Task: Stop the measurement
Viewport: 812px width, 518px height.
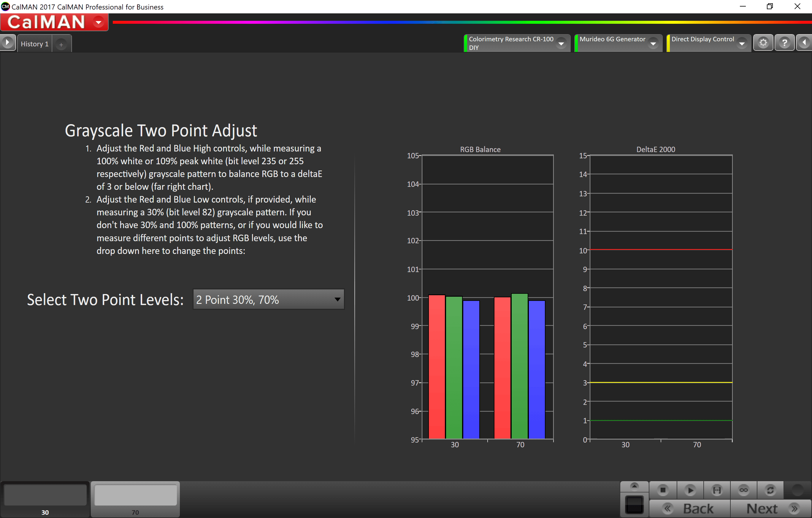Action: (663, 490)
